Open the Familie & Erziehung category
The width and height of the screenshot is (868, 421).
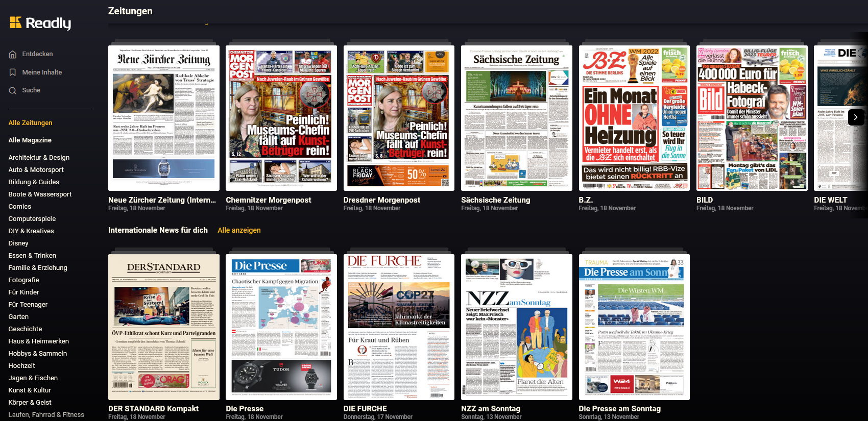[37, 268]
